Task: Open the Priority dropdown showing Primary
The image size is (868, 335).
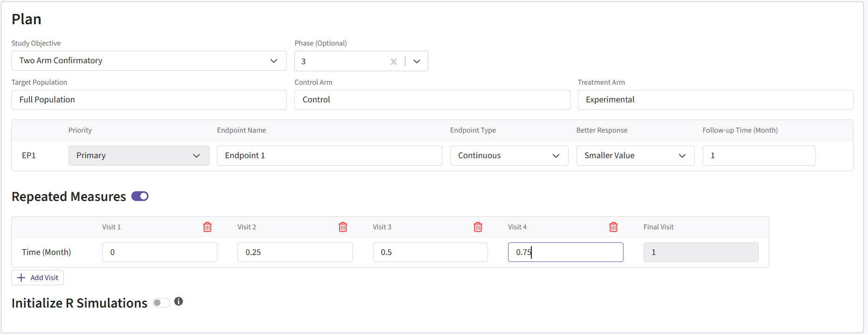Action: coord(138,155)
